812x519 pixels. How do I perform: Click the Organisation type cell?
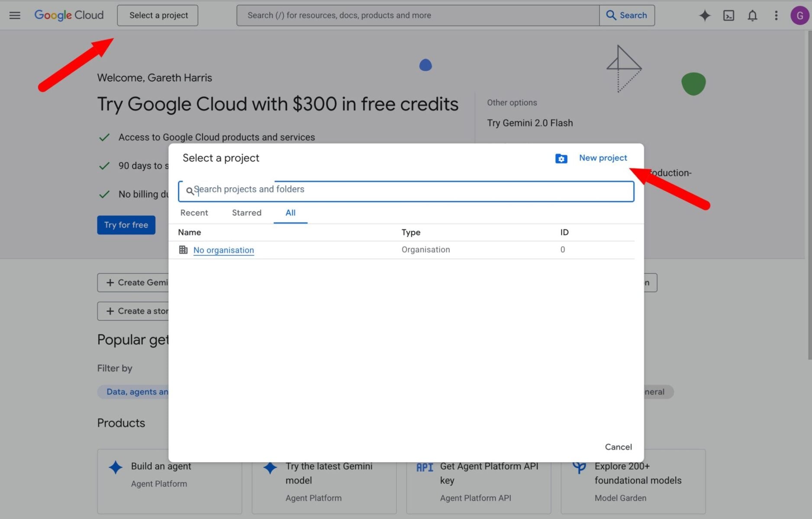(425, 250)
